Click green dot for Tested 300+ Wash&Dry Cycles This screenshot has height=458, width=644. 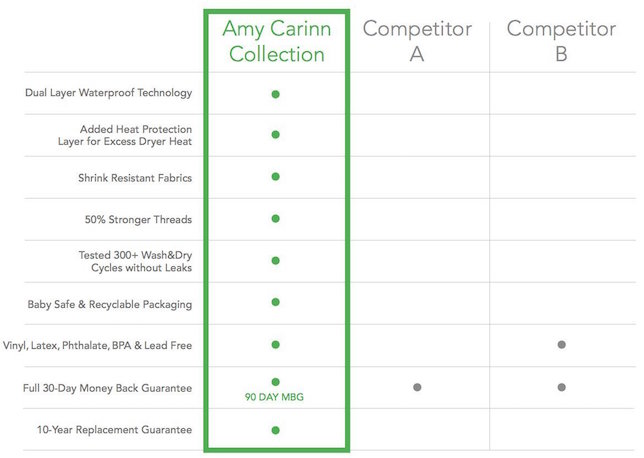coord(276,261)
